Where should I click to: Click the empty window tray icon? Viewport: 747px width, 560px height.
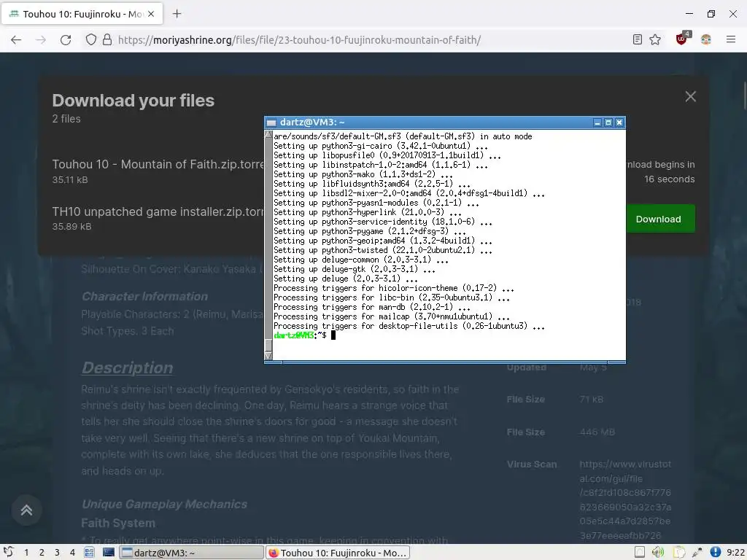tap(640, 553)
